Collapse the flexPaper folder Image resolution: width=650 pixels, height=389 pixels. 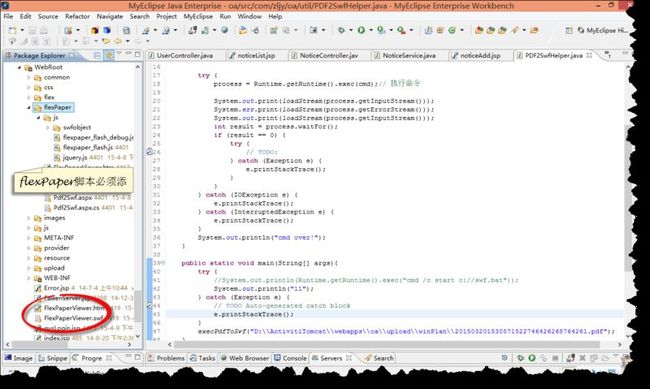pos(29,107)
